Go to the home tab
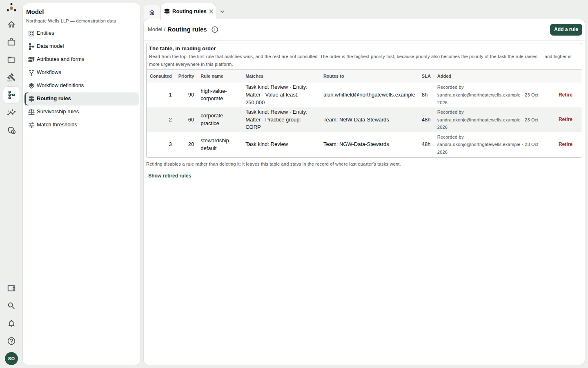 point(152,12)
